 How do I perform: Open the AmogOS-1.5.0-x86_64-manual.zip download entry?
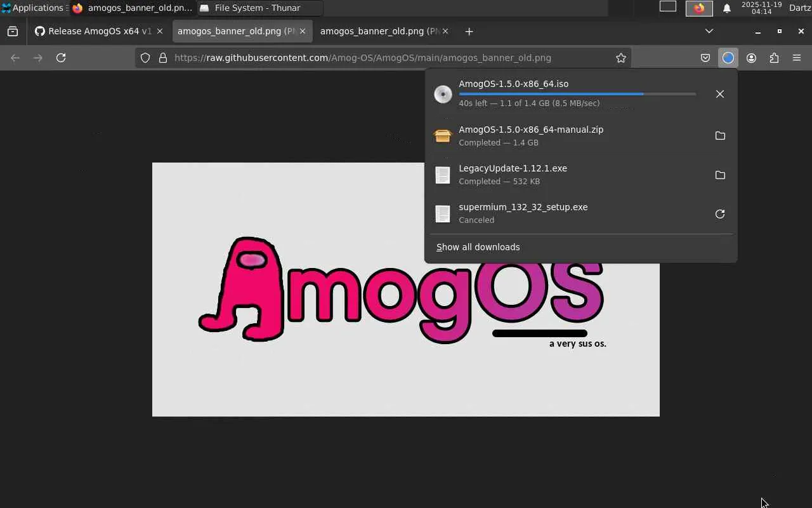(565, 136)
